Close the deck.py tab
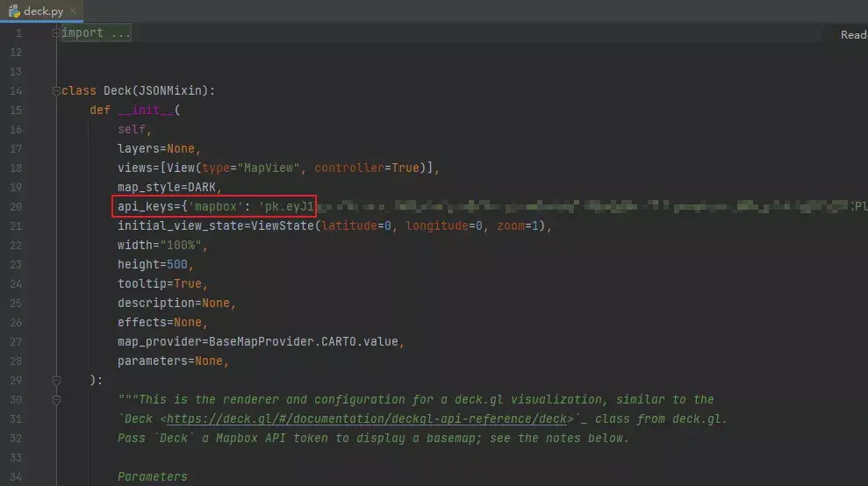Screen dimensions: 868x486 pyautogui.click(x=73, y=11)
